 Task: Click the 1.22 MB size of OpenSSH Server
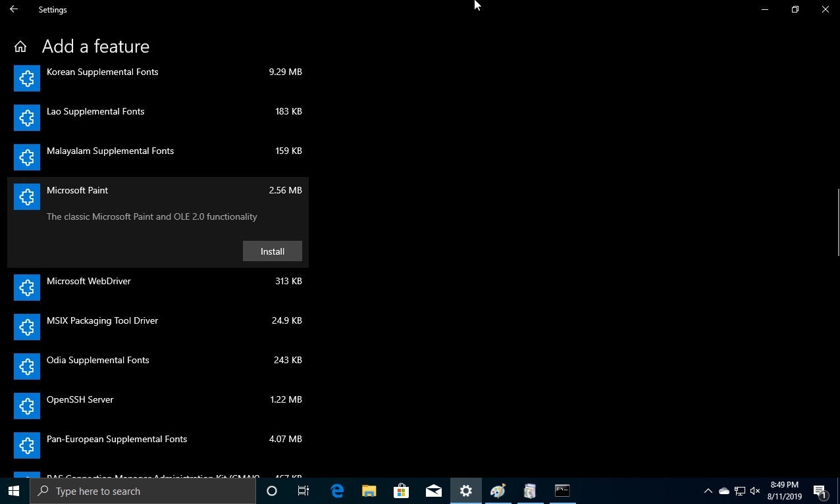pyautogui.click(x=286, y=399)
